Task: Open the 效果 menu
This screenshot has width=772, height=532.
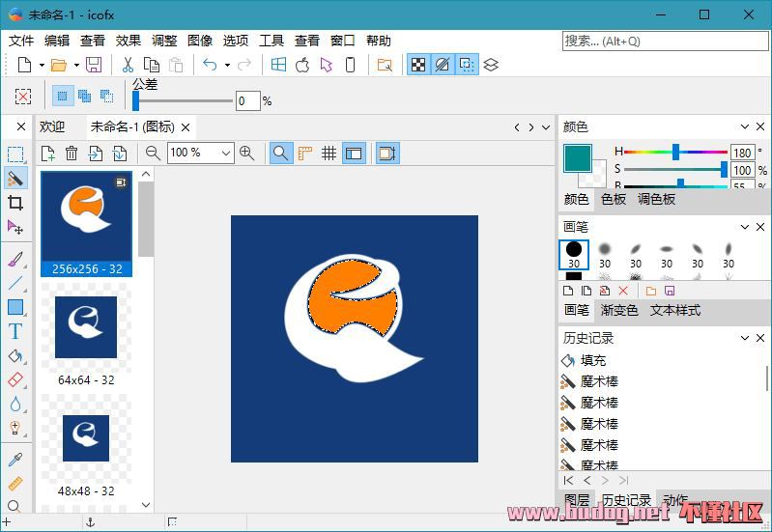Action: click(x=129, y=41)
